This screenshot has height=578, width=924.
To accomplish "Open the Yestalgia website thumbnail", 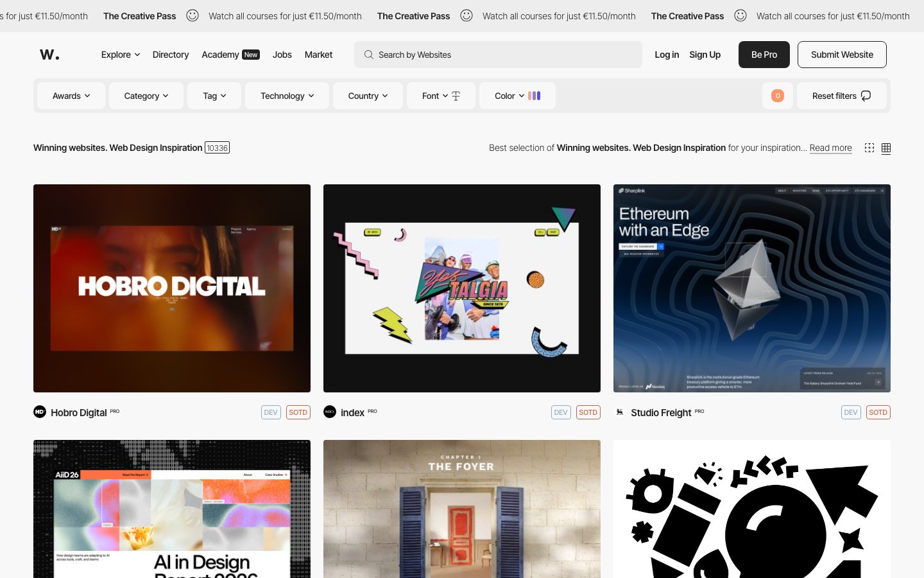I will coord(462,288).
